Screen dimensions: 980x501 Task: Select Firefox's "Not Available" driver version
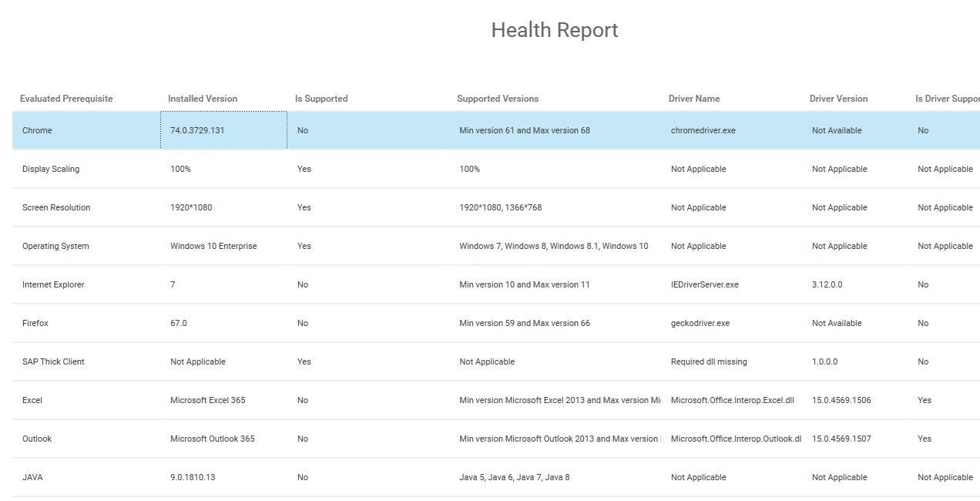point(837,323)
